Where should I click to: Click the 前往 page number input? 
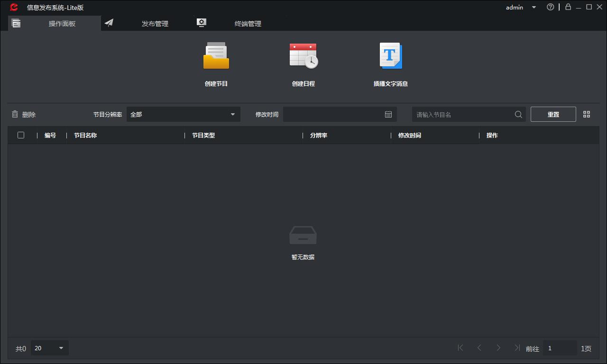(560, 348)
